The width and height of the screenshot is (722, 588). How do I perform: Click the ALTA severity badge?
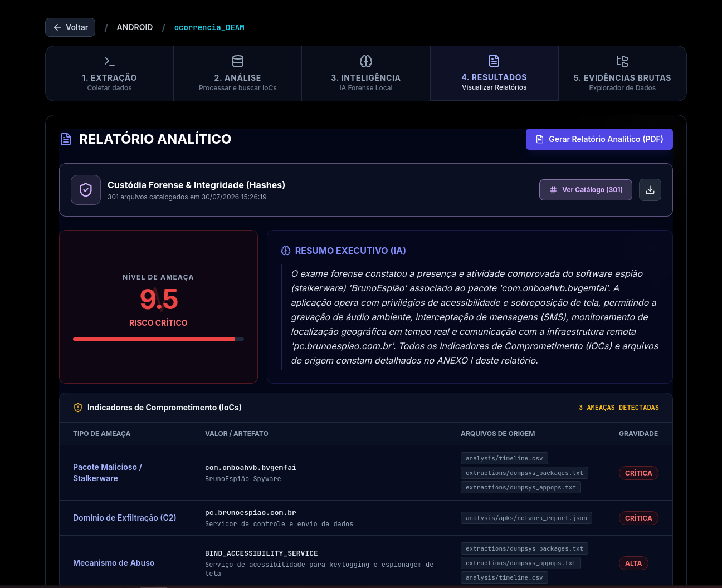coord(633,563)
